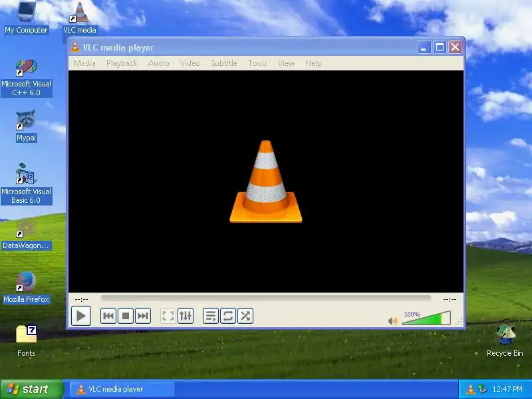
Task: Adjust the volume slider at 100%
Action: [426, 318]
